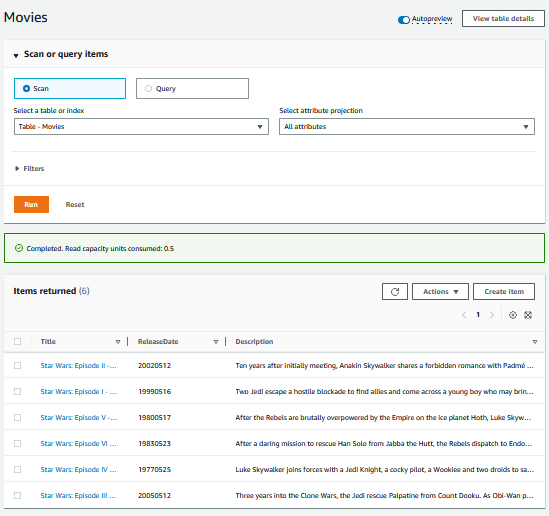Screen dimensions: 549x516
Task: Open the Actions dropdown menu
Action: [440, 292]
